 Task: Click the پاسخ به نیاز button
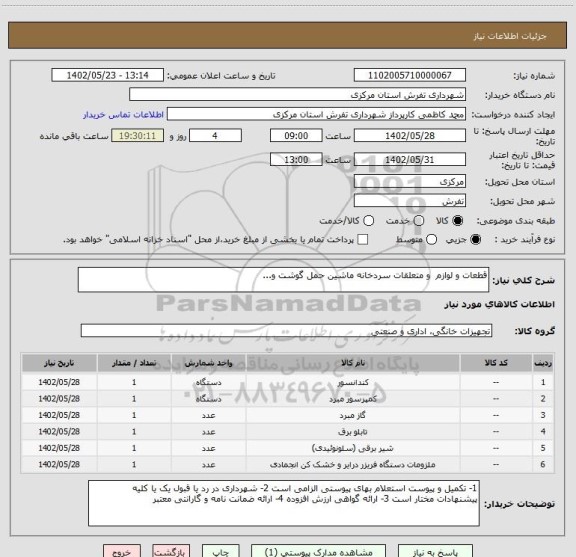pyautogui.click(x=435, y=551)
